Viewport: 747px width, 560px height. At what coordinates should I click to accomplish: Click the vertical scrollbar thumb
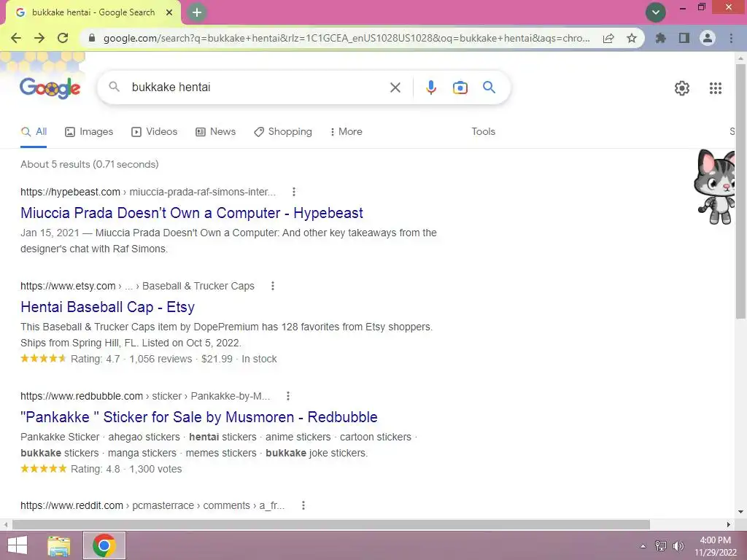tap(740, 190)
